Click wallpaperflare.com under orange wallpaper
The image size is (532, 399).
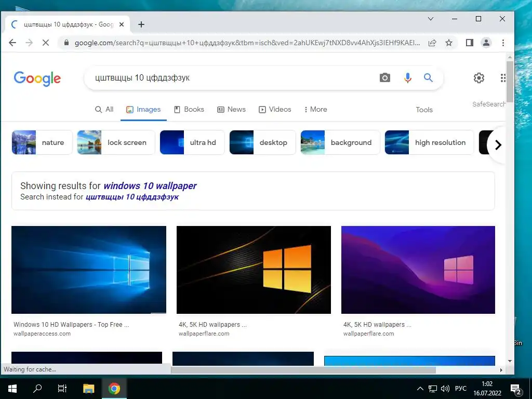tap(204, 334)
